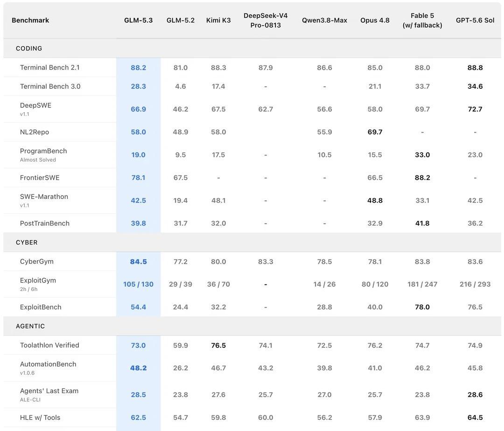Click GPT-5.6 Sol score 88.8
This screenshot has height=431, width=504.
click(x=475, y=68)
